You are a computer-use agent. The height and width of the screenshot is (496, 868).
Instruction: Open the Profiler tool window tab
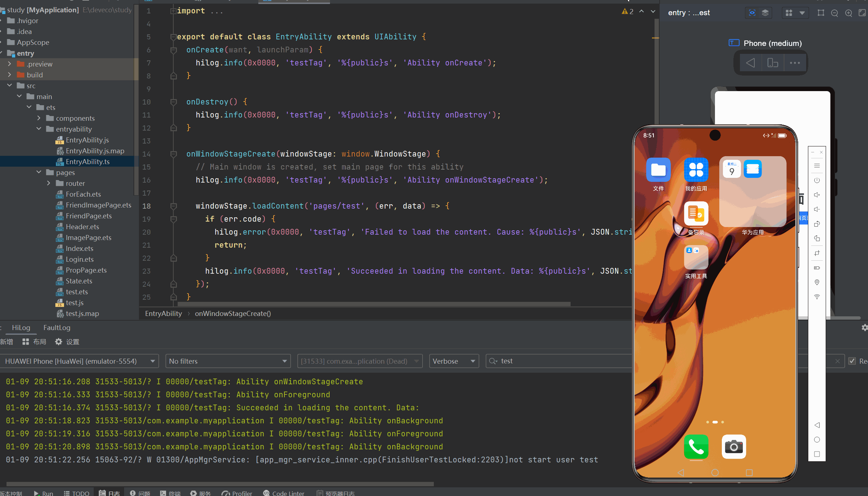pyautogui.click(x=237, y=493)
